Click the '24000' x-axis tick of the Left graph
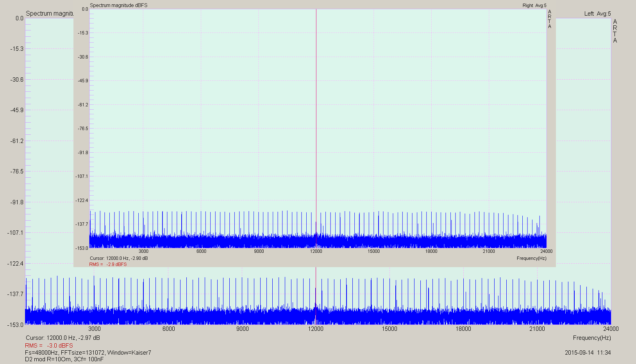636x364 pixels. [611, 329]
